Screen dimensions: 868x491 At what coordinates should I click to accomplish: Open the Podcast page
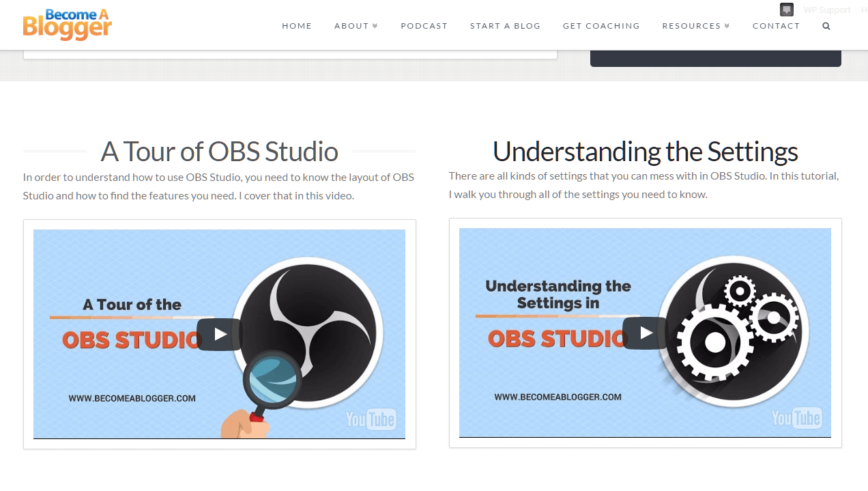[x=424, y=26]
